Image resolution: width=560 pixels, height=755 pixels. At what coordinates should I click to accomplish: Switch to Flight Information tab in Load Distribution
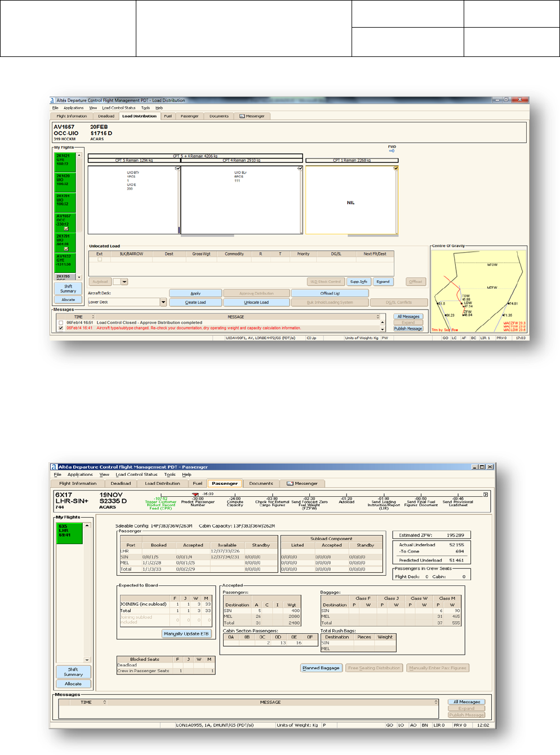72,116
